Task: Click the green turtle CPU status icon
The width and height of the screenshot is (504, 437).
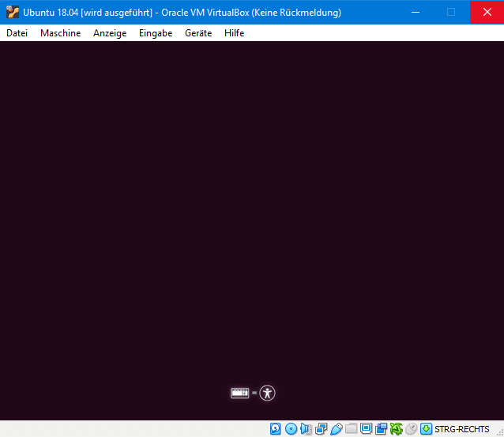Action: click(x=397, y=428)
